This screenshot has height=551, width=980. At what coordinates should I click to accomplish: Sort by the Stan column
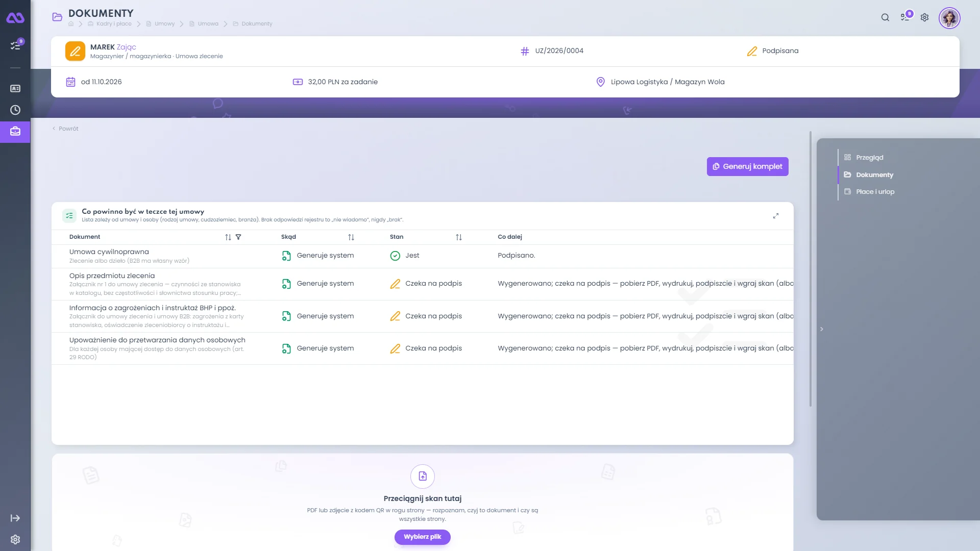pos(459,237)
